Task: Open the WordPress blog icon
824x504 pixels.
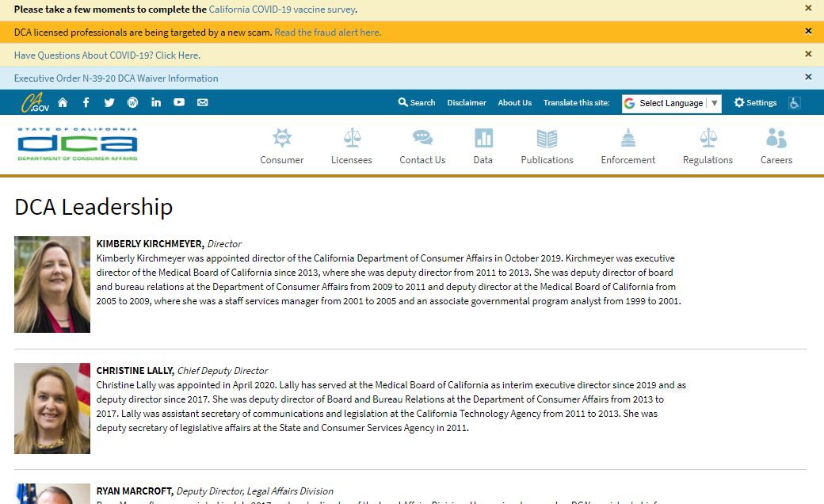Action: [132, 102]
